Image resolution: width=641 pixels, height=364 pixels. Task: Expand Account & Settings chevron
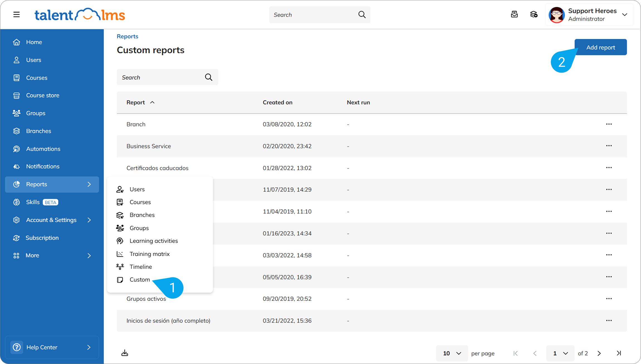pos(89,220)
